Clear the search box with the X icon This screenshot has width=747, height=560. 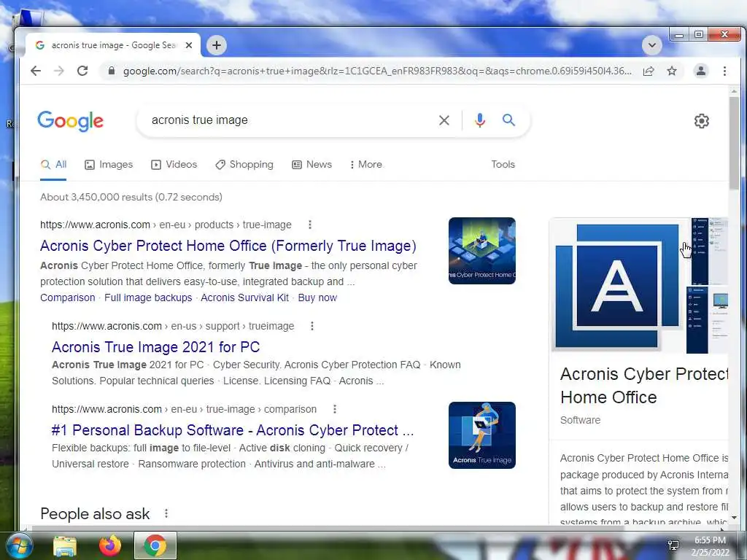click(x=444, y=120)
